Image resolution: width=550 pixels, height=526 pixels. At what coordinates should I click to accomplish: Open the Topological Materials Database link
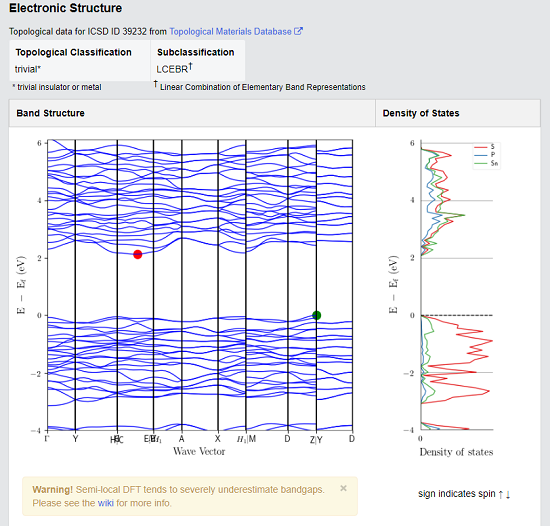click(230, 32)
